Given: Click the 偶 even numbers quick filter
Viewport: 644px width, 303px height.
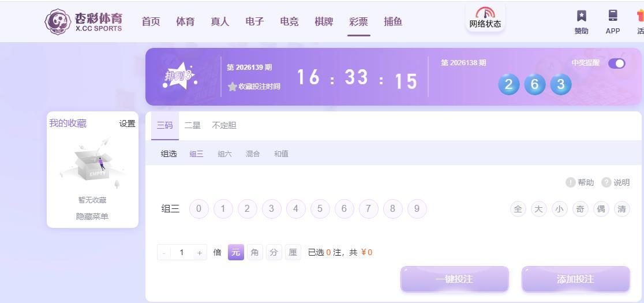Looking at the screenshot, I should (601, 209).
